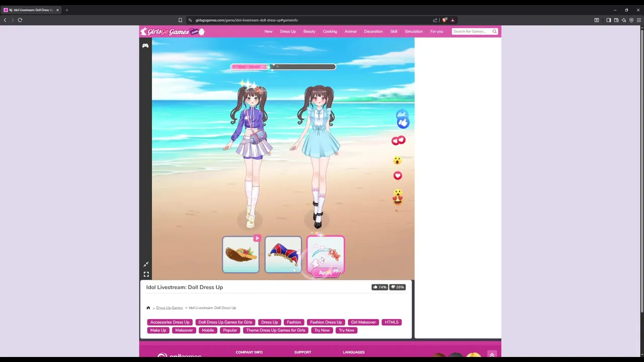This screenshot has height=362, width=644.
Task: Open the Cooking category menu
Action: 330,32
